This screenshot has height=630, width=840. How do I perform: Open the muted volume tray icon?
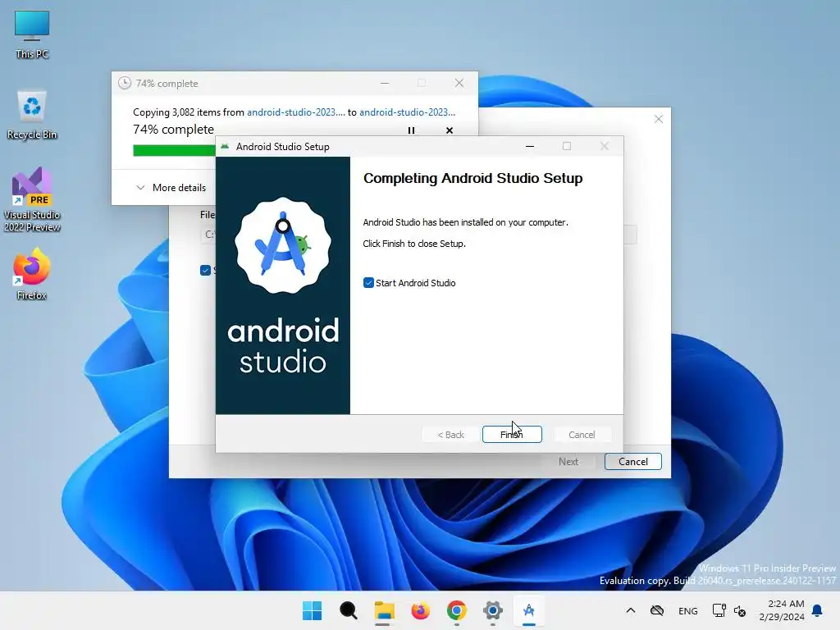click(740, 610)
